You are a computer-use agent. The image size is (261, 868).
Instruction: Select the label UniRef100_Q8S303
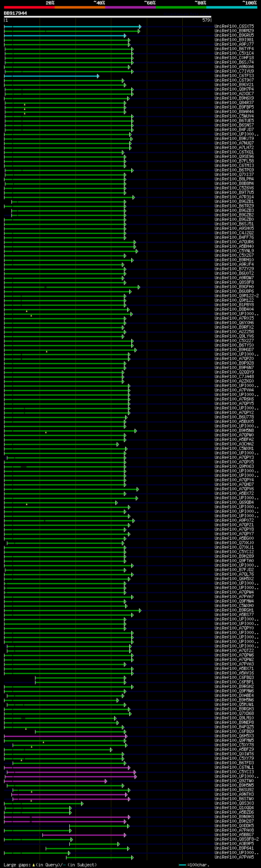234,803
